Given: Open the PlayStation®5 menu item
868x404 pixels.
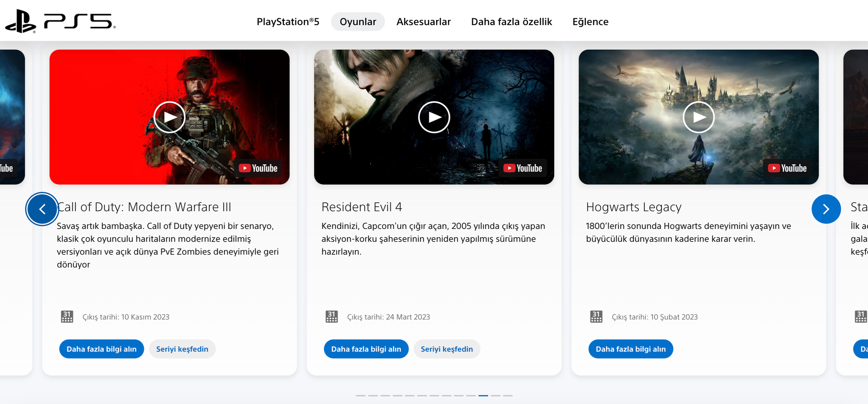Looking at the screenshot, I should point(288,22).
